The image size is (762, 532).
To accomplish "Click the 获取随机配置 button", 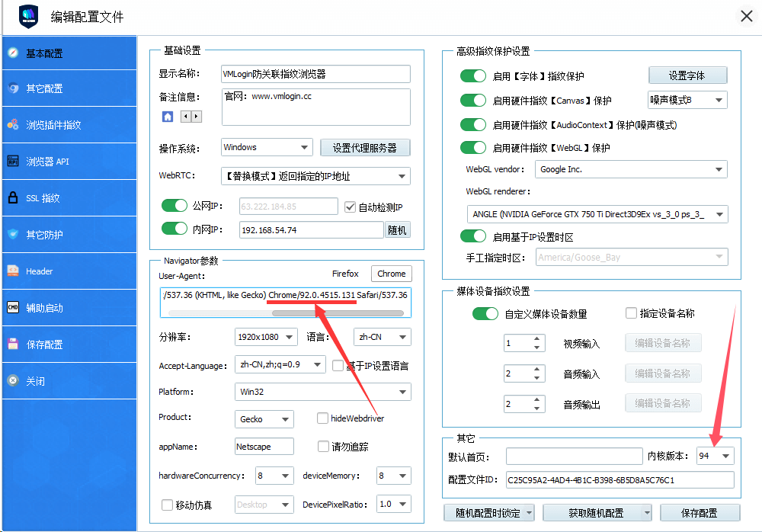I will 597,512.
